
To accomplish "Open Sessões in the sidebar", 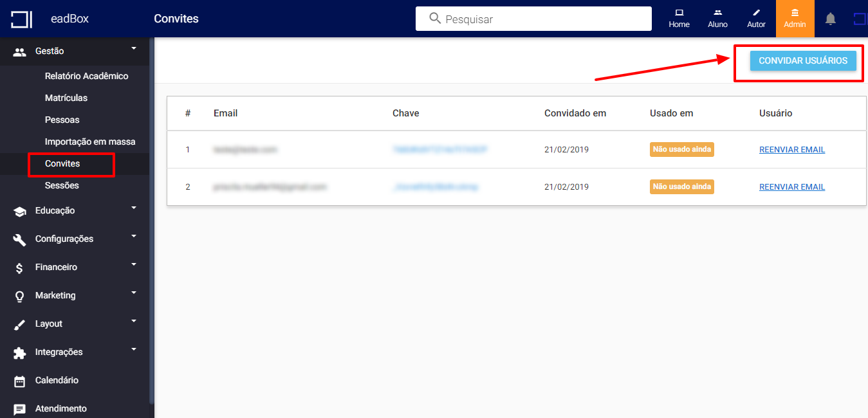I will (x=62, y=185).
